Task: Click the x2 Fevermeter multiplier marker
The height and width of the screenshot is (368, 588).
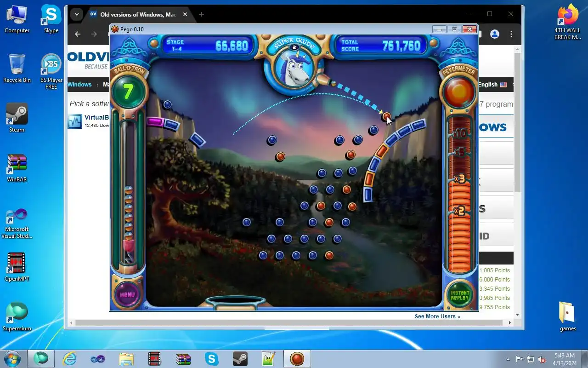Action: (x=459, y=211)
